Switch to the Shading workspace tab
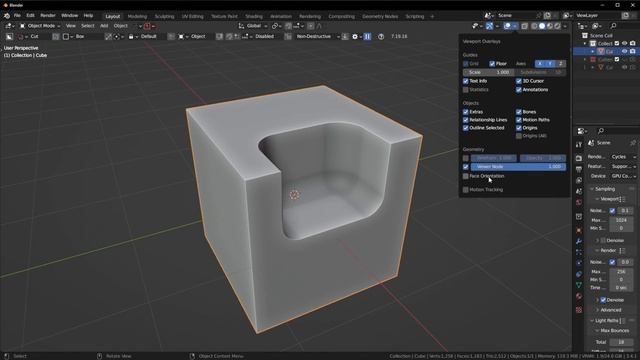This screenshot has height=360, width=640. tap(253, 16)
